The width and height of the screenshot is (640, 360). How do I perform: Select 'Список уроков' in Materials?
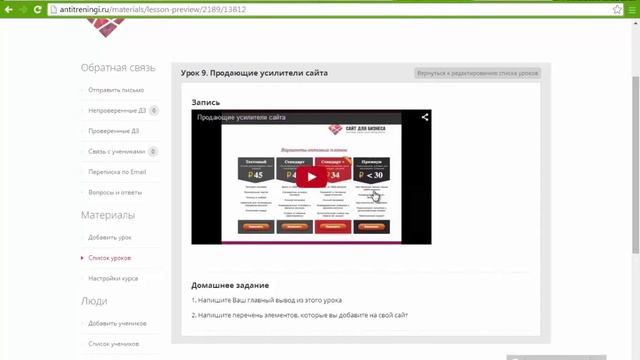tap(109, 258)
